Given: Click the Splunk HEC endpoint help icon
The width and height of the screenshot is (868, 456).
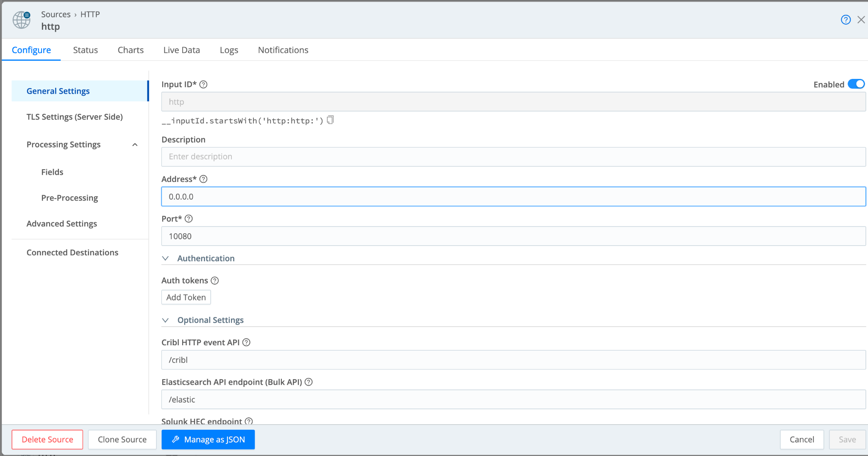Looking at the screenshot, I should [x=249, y=421].
